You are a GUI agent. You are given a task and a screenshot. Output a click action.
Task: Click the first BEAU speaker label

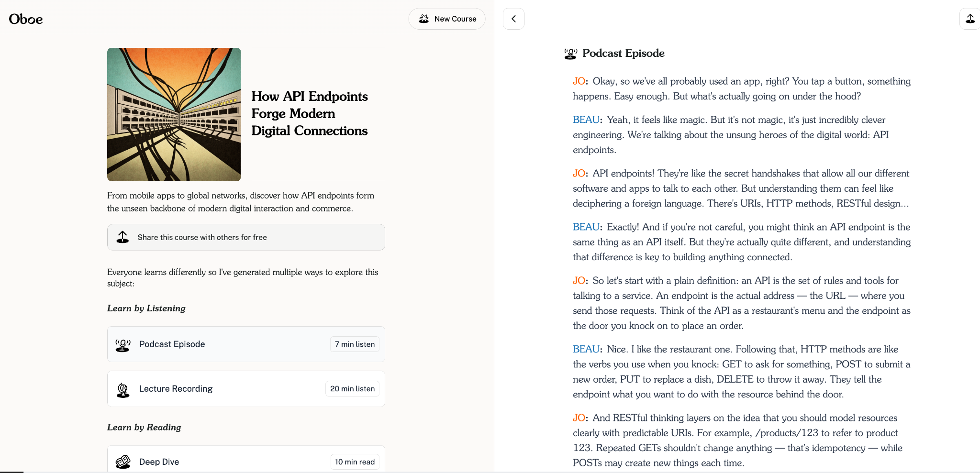pyautogui.click(x=586, y=120)
